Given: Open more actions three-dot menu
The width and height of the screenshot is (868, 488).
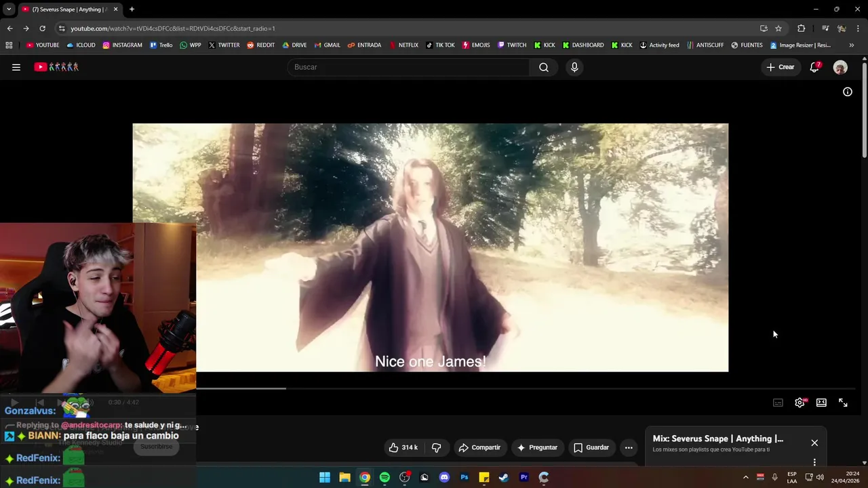Looking at the screenshot, I should click(629, 447).
